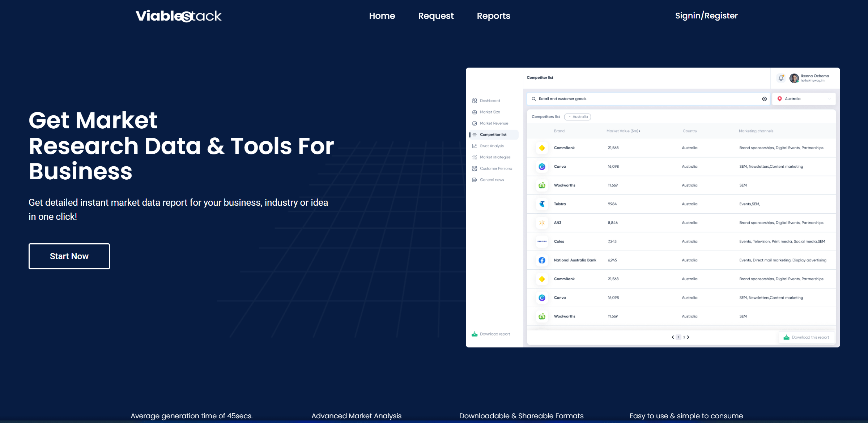Screen dimensions: 868x423
Task: Select pagination page 2
Action: (684, 337)
